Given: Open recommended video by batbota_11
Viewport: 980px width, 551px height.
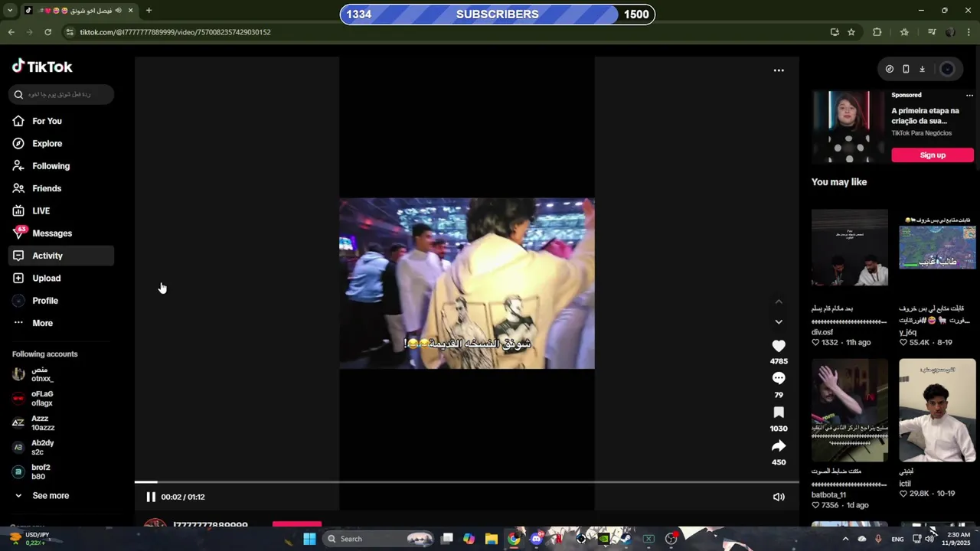Looking at the screenshot, I should pyautogui.click(x=850, y=410).
